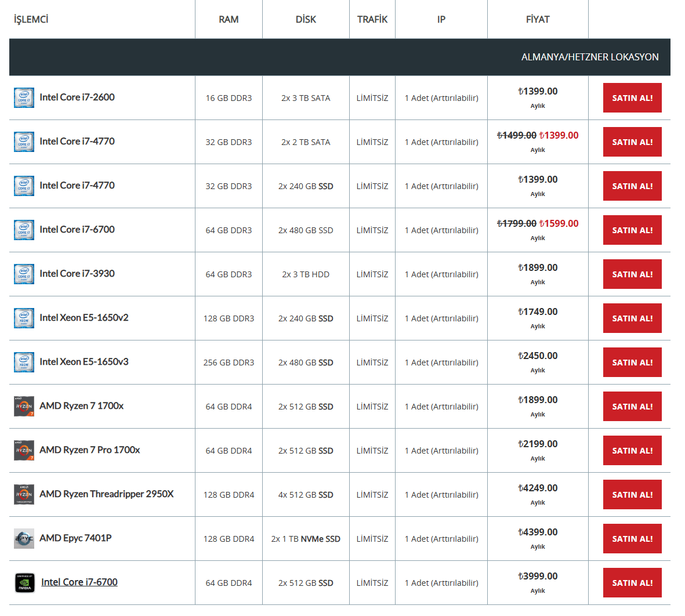This screenshot has height=616, width=685.
Task: Purchase the Ryzen Threadripper 2950X server
Action: coord(632,495)
